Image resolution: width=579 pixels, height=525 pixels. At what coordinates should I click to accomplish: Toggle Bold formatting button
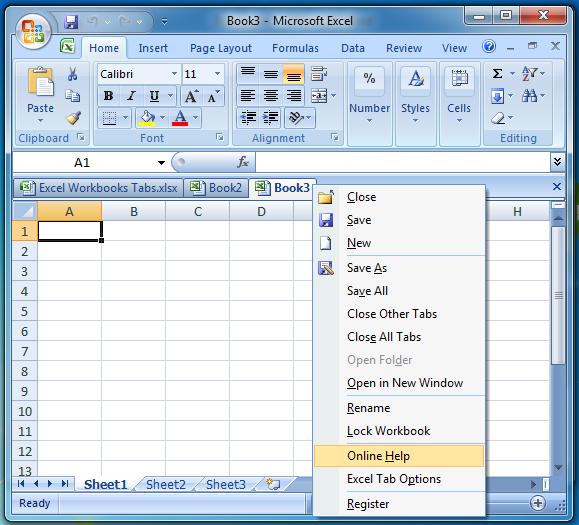click(x=108, y=96)
